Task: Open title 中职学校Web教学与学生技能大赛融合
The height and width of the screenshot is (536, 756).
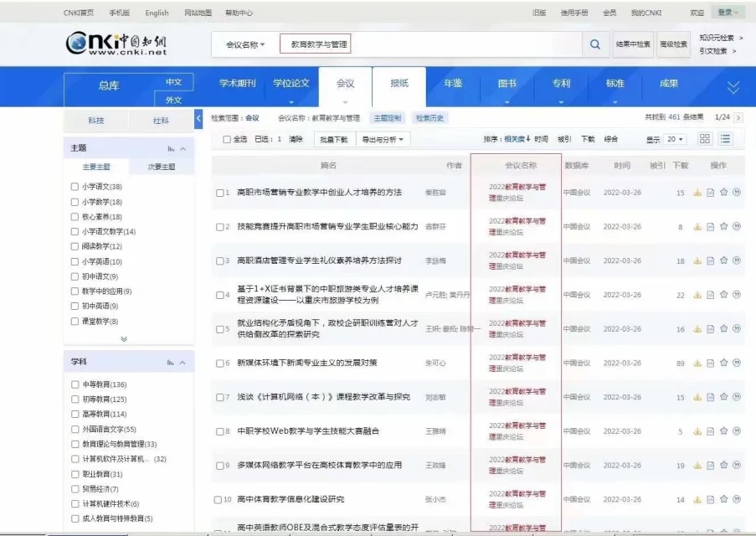Action: coord(308,431)
